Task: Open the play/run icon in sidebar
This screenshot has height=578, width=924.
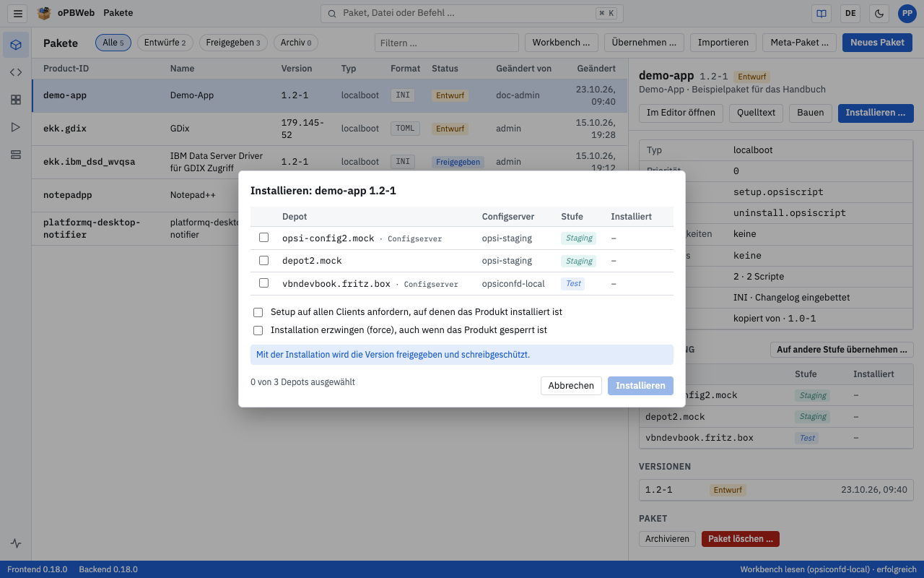Action: 16,127
